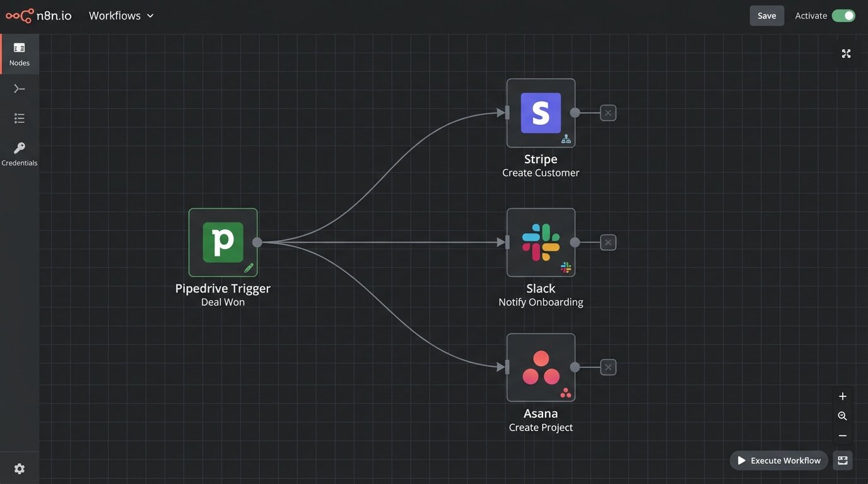Click the Execute Workflow button

[x=778, y=460]
